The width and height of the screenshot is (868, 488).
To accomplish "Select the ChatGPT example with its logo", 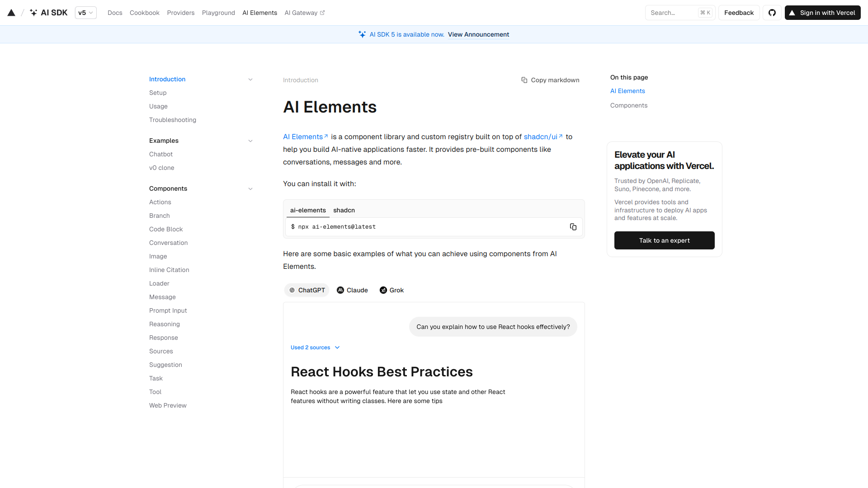I will (307, 290).
